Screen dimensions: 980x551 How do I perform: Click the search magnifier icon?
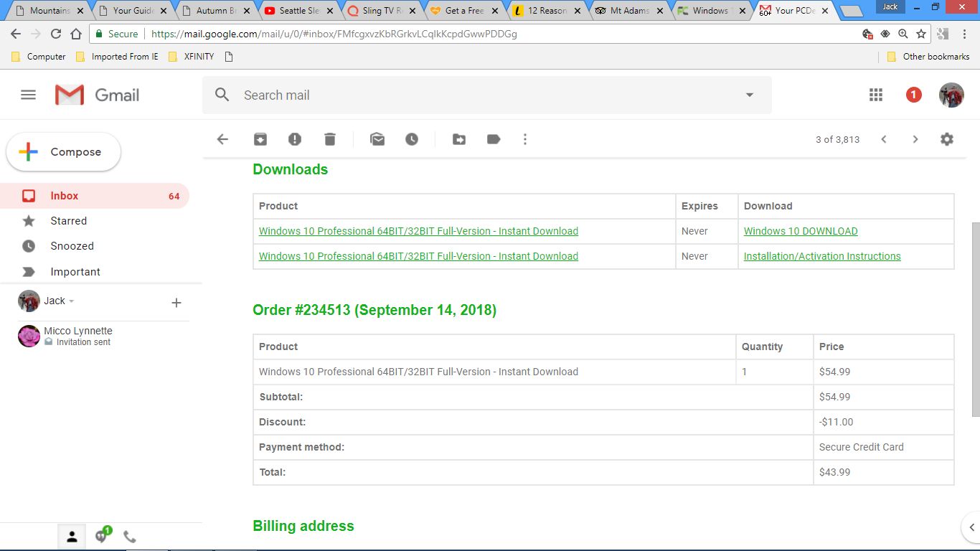(222, 95)
